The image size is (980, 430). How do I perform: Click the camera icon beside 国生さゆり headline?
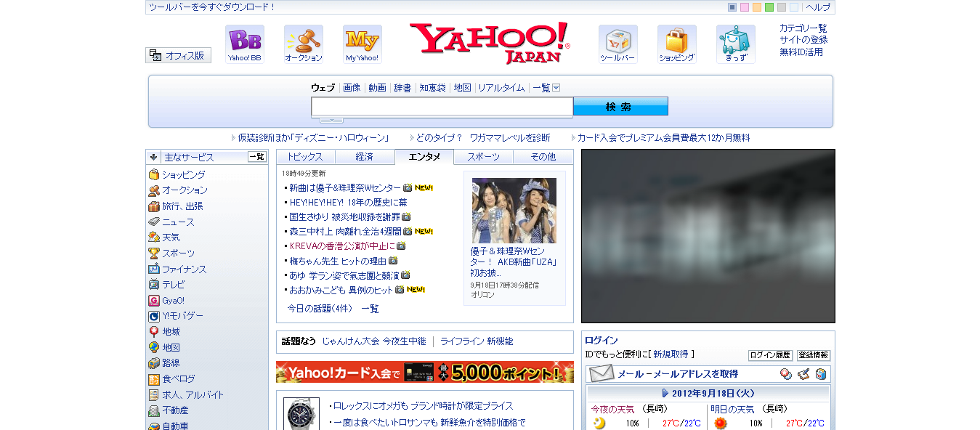[x=406, y=216]
